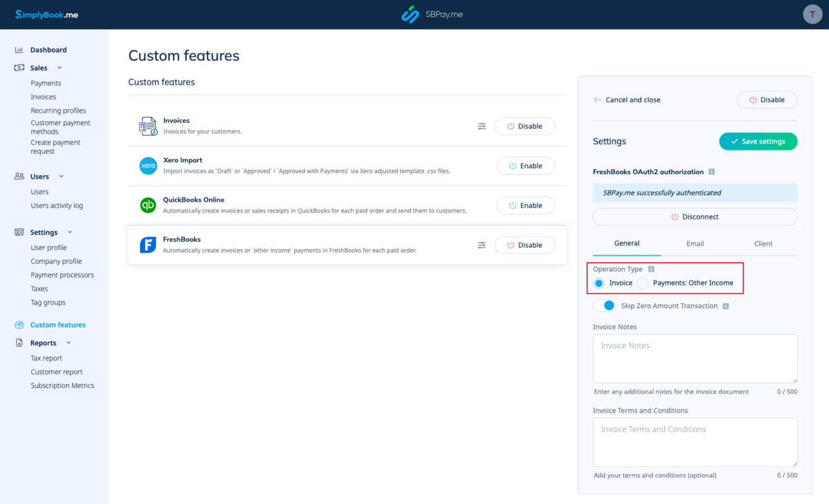The width and height of the screenshot is (829, 504).
Task: Click info icon next to Operation Type
Action: click(x=651, y=269)
